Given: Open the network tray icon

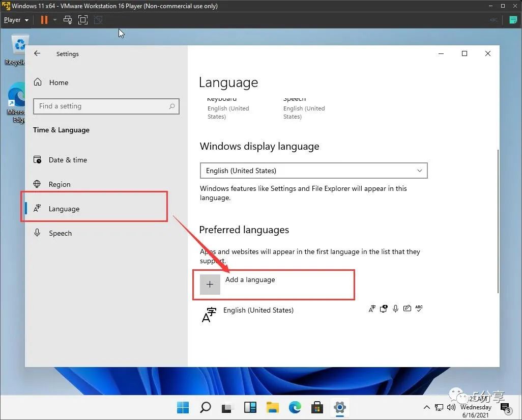Looking at the screenshot, I should coord(439,407).
